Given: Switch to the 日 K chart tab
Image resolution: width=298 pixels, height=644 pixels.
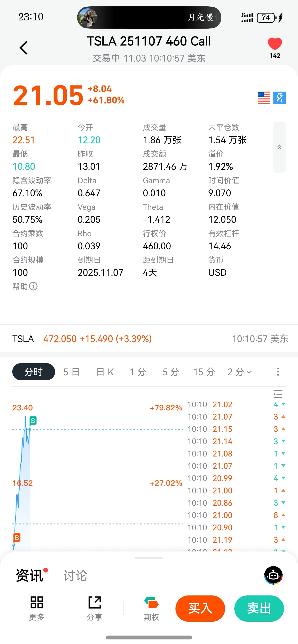Looking at the screenshot, I should tap(105, 372).
